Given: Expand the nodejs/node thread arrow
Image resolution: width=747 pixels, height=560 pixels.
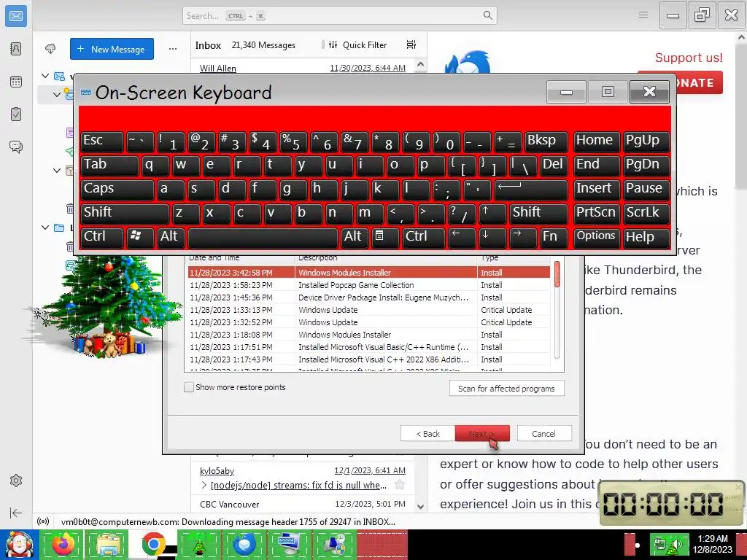Looking at the screenshot, I should [204, 485].
